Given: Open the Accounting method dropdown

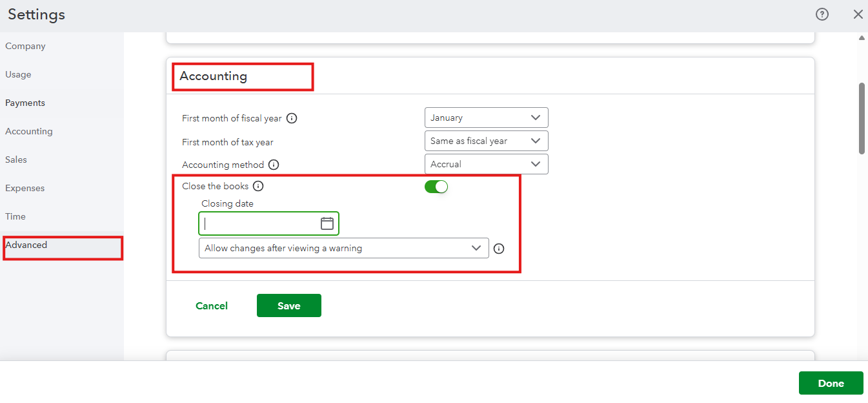Looking at the screenshot, I should click(486, 164).
